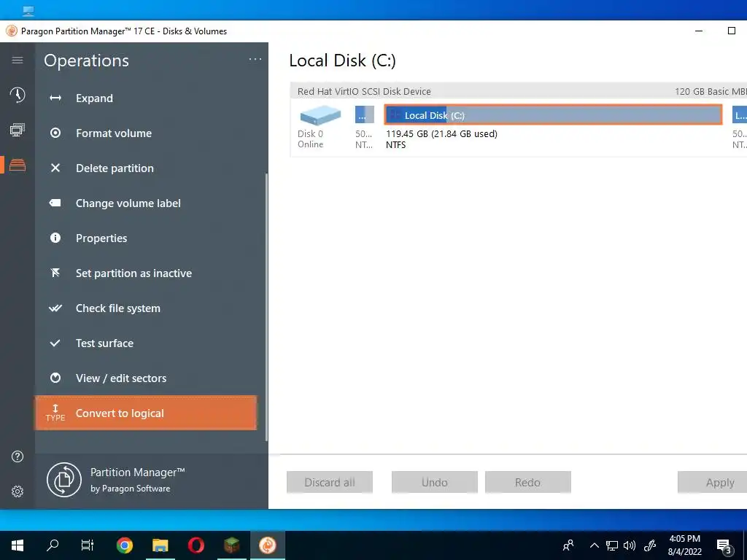Screen dimensions: 747x560
Task: Click the Partition Manager by Paragon Software label
Action: (137, 480)
